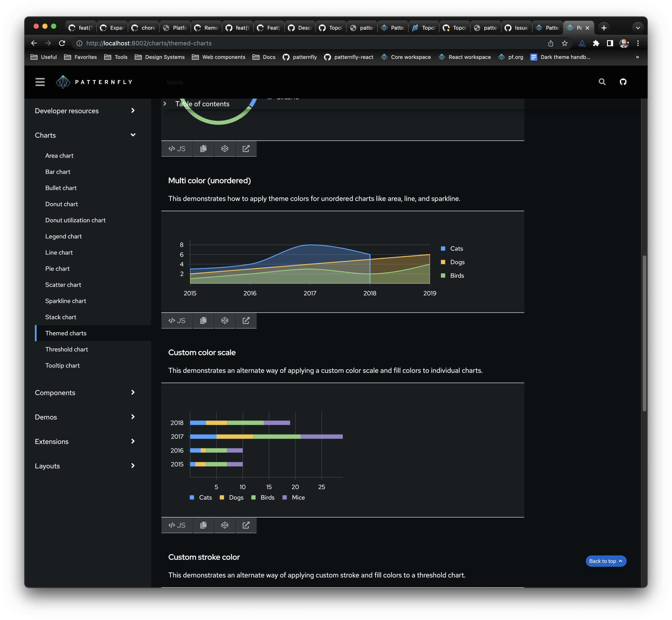Collapse the Charts navigation section
This screenshot has height=620, width=672.
pos(133,135)
